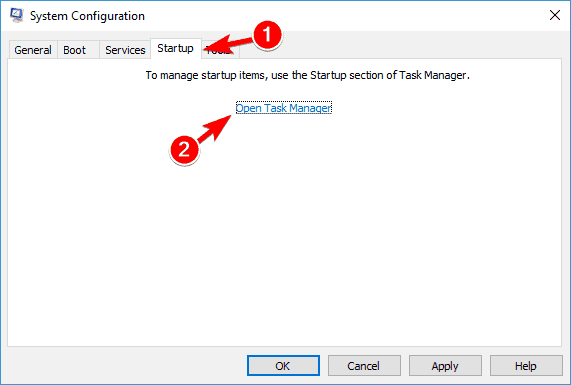The width and height of the screenshot is (571, 385).
Task: Open the partially hidden Tools tab
Action: click(x=220, y=52)
